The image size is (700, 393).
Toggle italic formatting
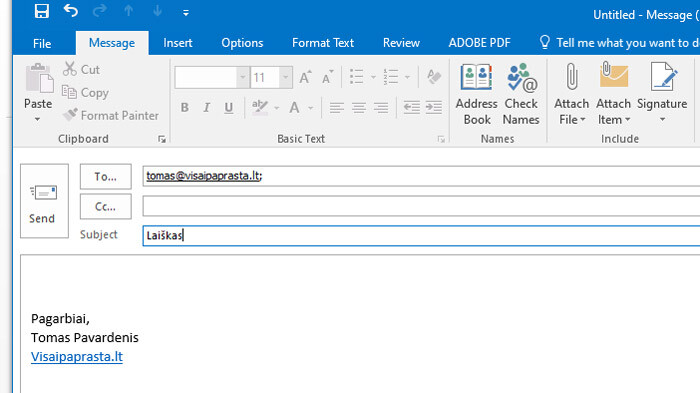click(x=206, y=108)
